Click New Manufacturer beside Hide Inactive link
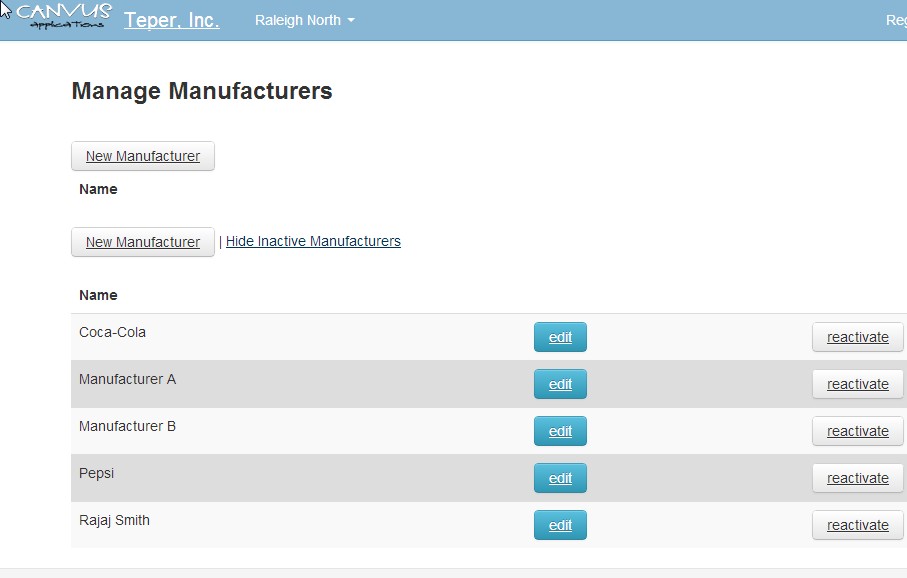Image resolution: width=907 pixels, height=578 pixels. coord(143,242)
